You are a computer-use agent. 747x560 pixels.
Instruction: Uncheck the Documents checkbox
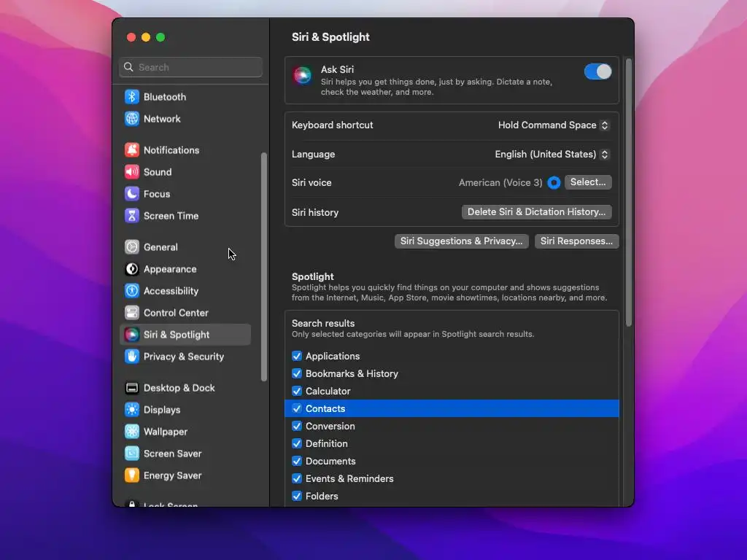tap(297, 462)
